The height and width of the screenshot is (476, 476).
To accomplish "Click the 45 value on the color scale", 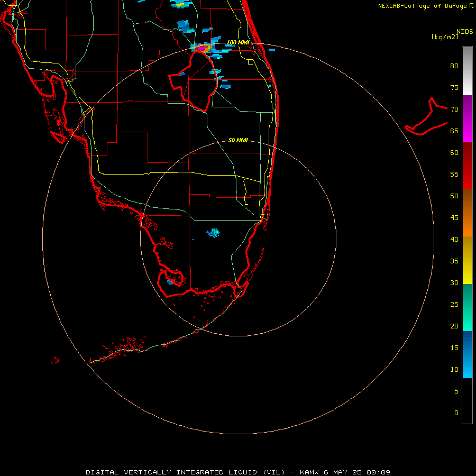I will point(454,218).
